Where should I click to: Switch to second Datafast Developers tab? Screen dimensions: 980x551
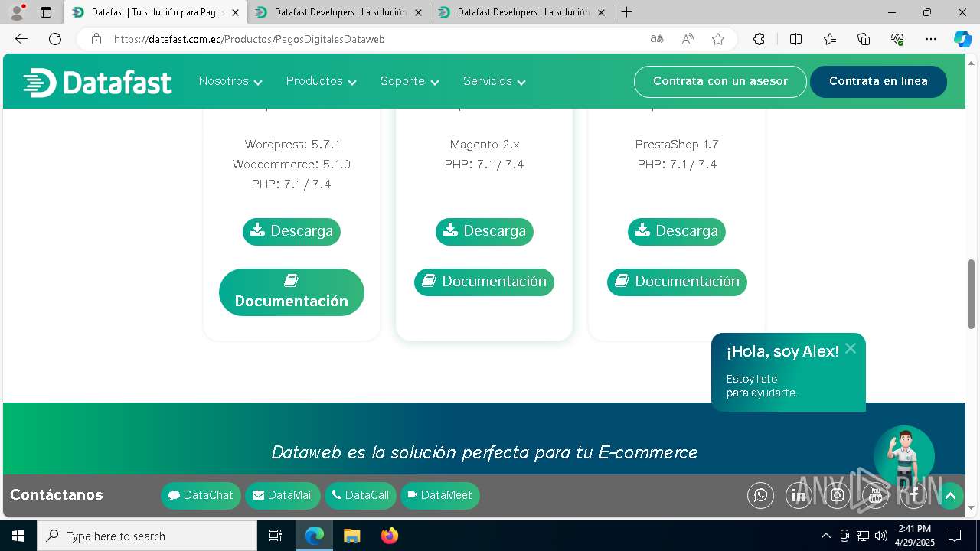coord(338,12)
